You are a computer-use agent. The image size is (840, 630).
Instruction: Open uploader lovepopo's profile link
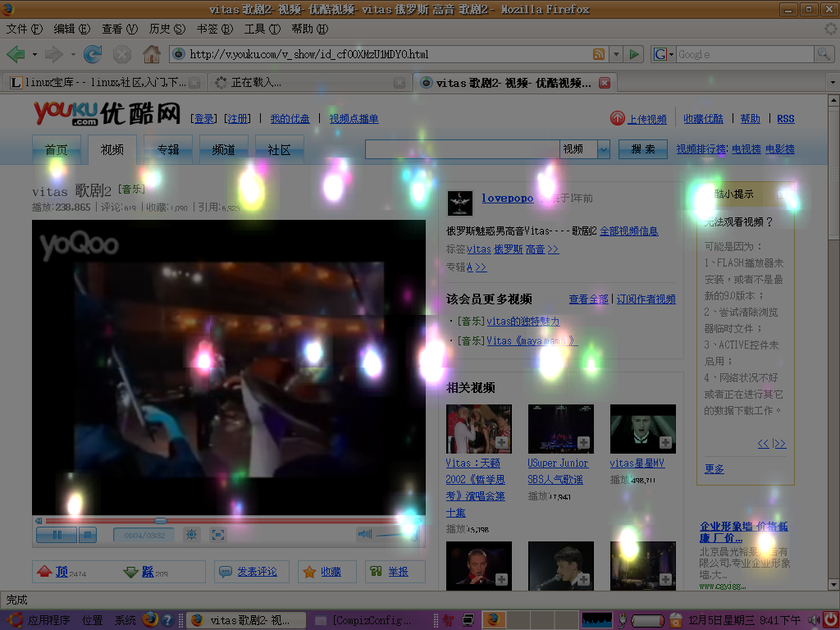click(x=507, y=199)
